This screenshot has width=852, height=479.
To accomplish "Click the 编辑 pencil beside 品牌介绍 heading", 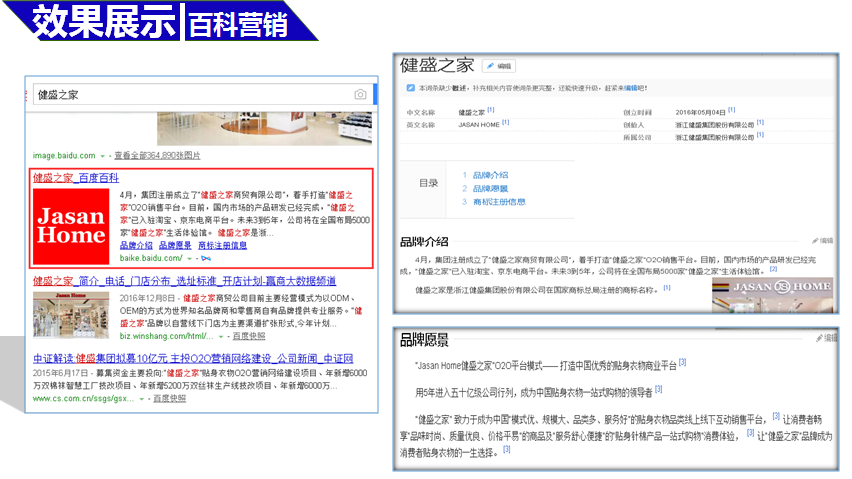I will (x=822, y=241).
